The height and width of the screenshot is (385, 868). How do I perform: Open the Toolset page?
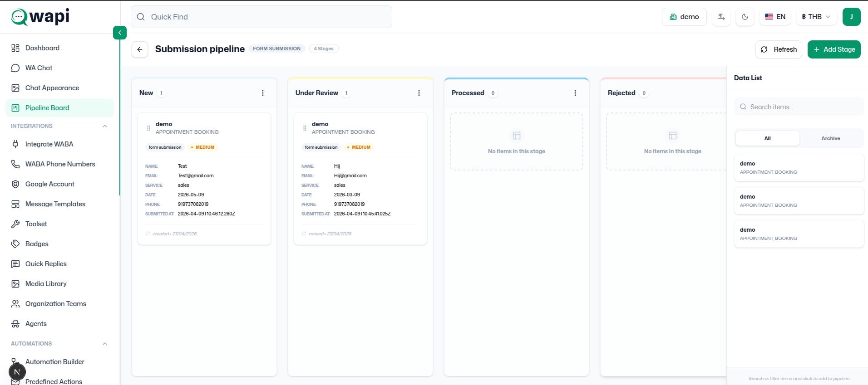60,224
